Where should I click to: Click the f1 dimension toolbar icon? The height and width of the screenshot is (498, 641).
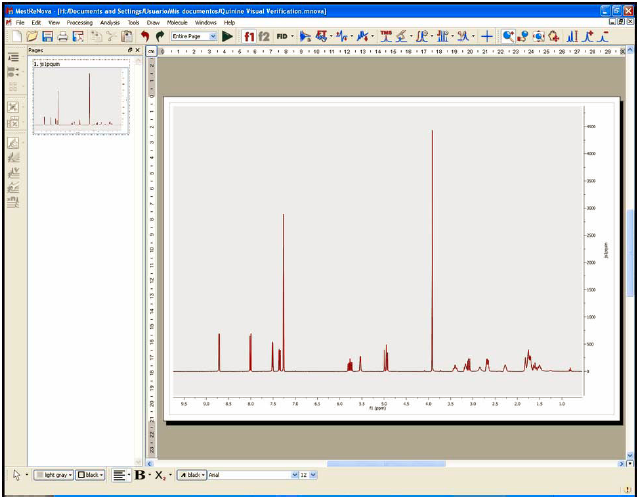click(x=249, y=36)
